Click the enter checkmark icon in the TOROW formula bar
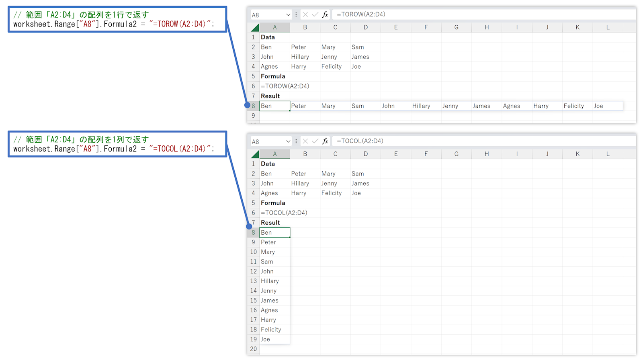643x364 pixels. (315, 14)
